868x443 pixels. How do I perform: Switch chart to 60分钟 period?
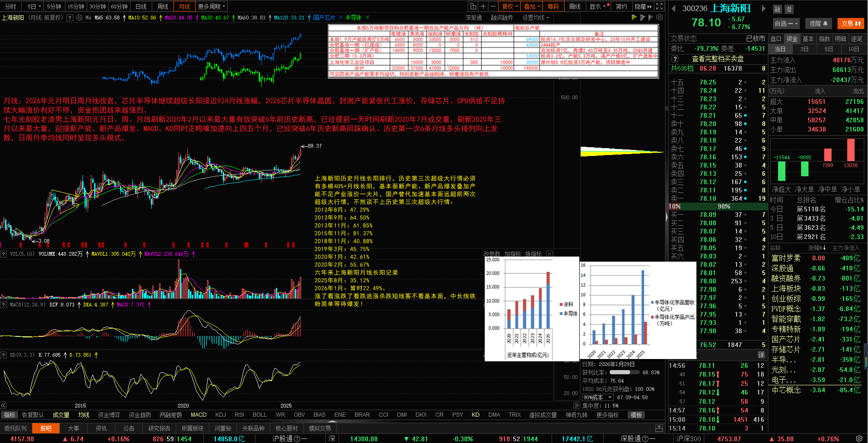(x=119, y=6)
